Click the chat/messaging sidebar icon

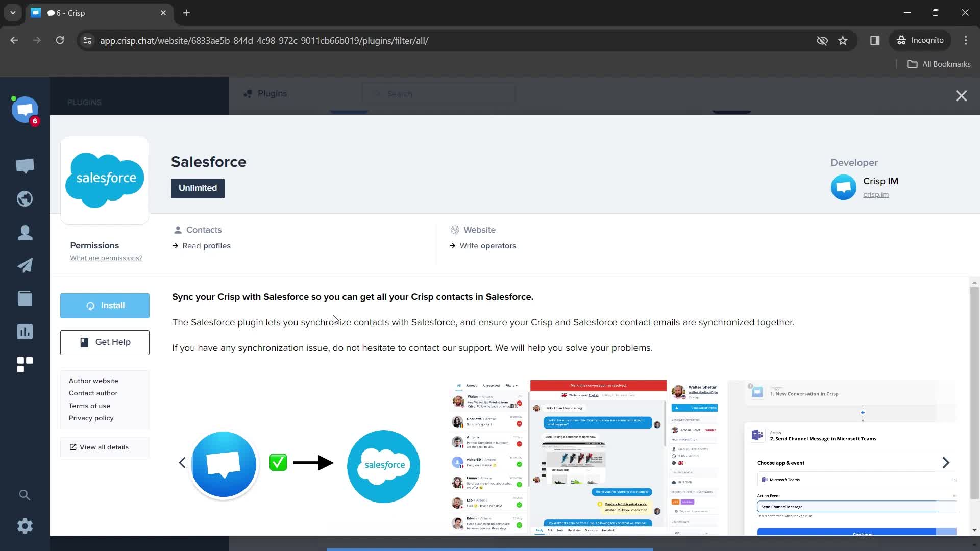[x=25, y=165]
